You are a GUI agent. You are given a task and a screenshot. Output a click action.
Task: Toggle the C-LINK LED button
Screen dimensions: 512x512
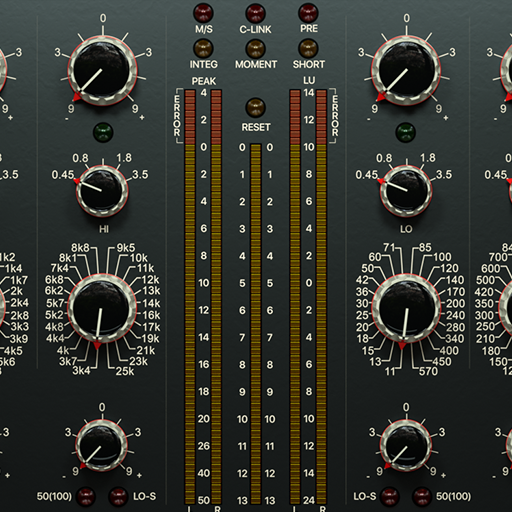pos(255,13)
